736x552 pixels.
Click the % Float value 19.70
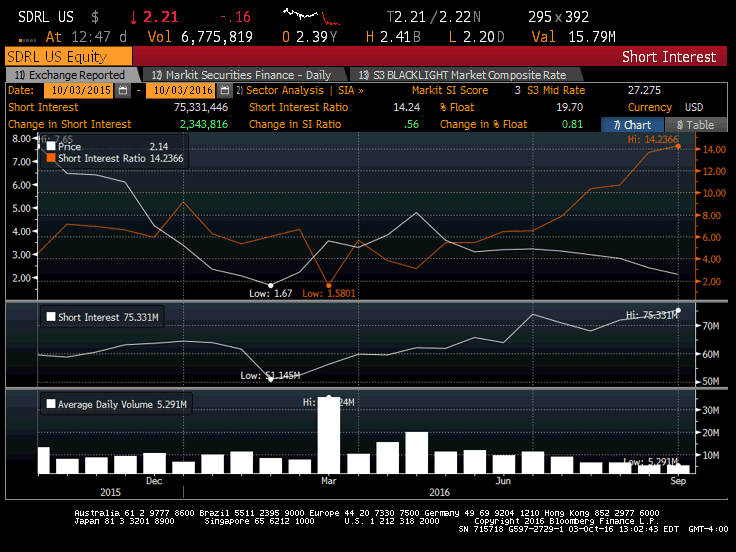(x=569, y=107)
